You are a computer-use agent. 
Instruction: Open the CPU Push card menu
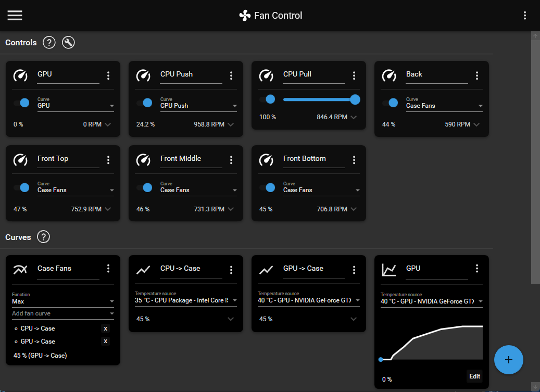231,75
